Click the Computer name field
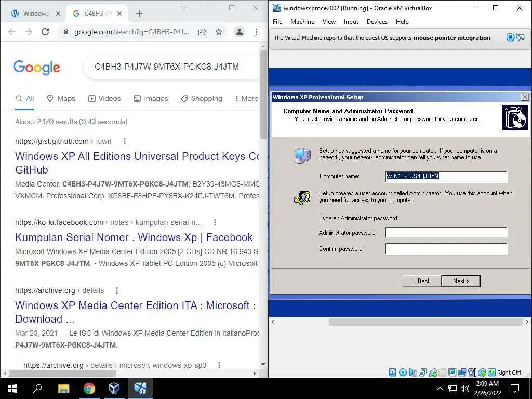This screenshot has height=399, width=532. pyautogui.click(x=446, y=176)
